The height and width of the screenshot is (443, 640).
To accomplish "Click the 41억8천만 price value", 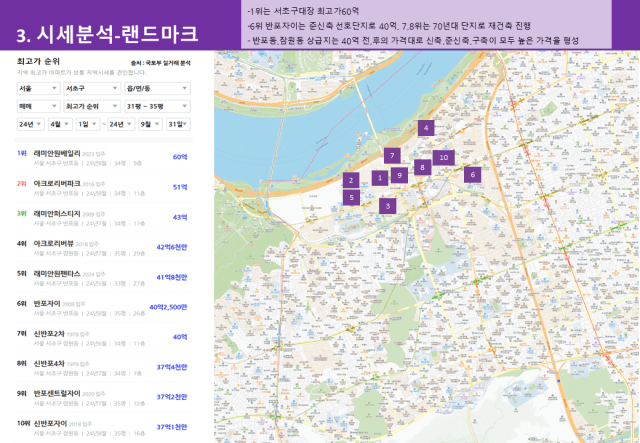I will (172, 277).
